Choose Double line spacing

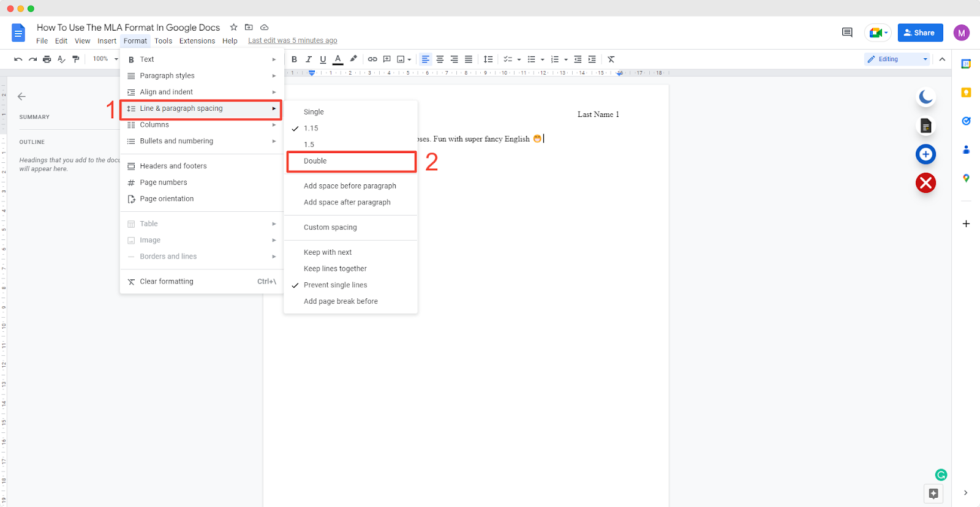tap(351, 161)
